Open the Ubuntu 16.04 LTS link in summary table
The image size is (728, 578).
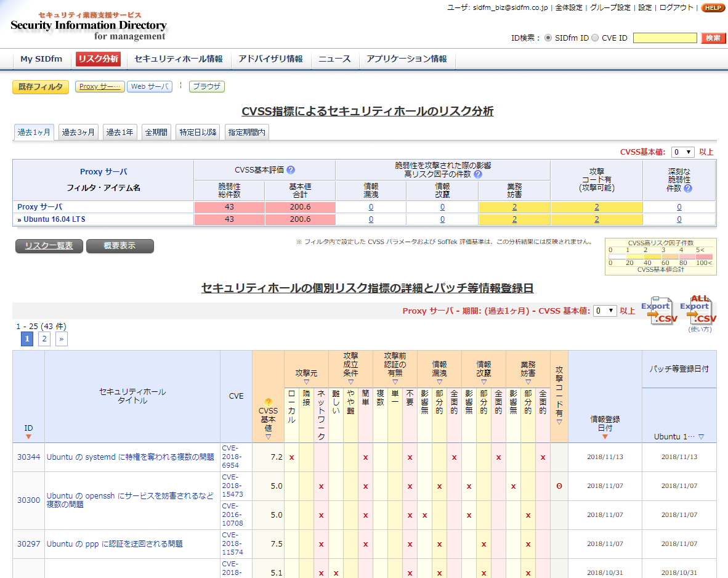54,219
